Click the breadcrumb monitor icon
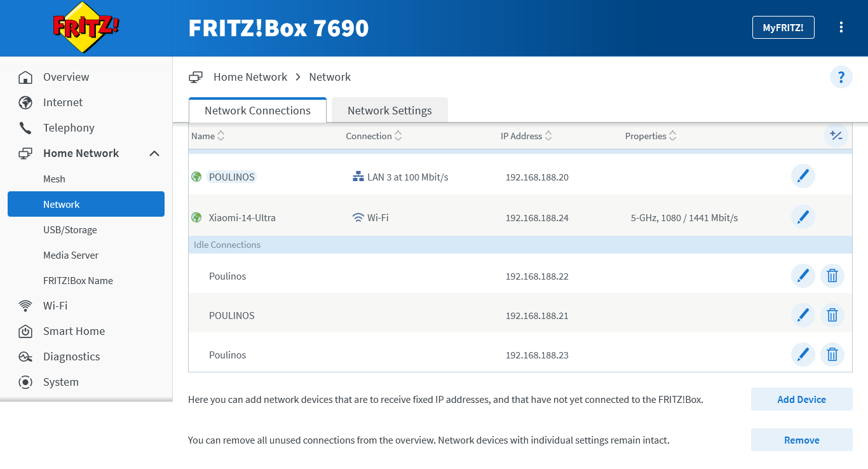 [196, 78]
